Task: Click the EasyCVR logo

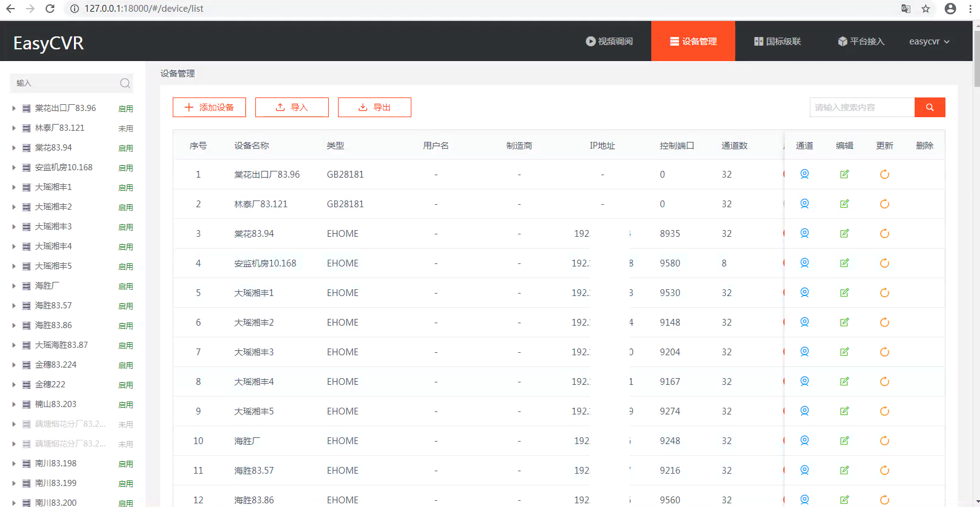Action: coord(48,43)
